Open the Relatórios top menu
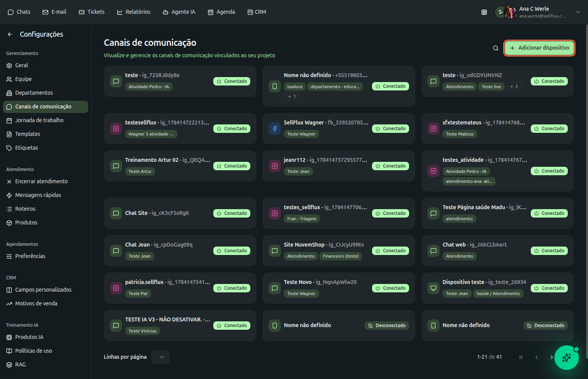The width and height of the screenshot is (588, 379). [x=134, y=12]
